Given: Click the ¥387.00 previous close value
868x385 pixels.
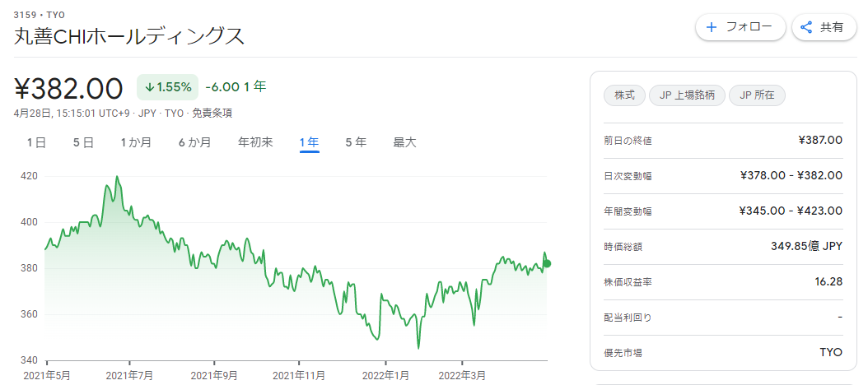Looking at the screenshot, I should coord(820,141).
